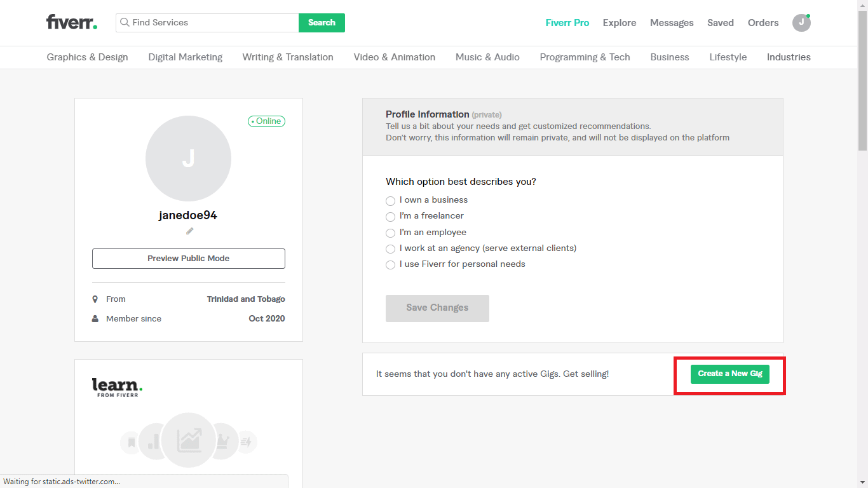Open Writing & Translation category
Viewport: 868px width, 488px height.
coord(288,57)
